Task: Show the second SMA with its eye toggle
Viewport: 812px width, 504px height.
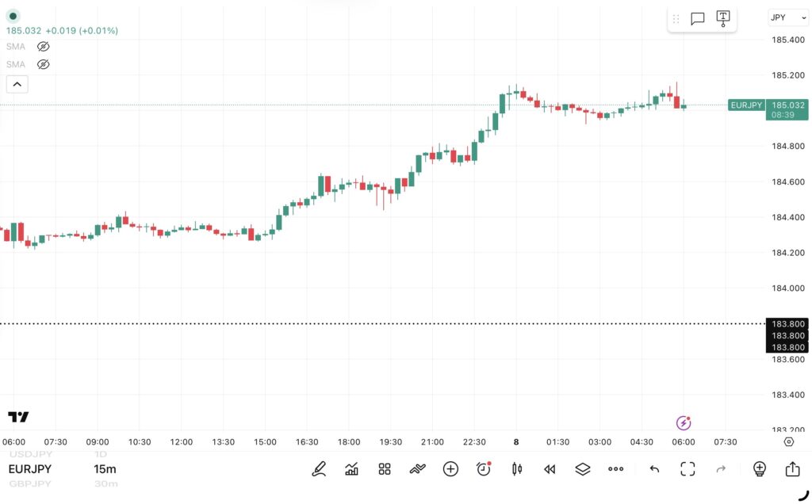Action: click(43, 64)
